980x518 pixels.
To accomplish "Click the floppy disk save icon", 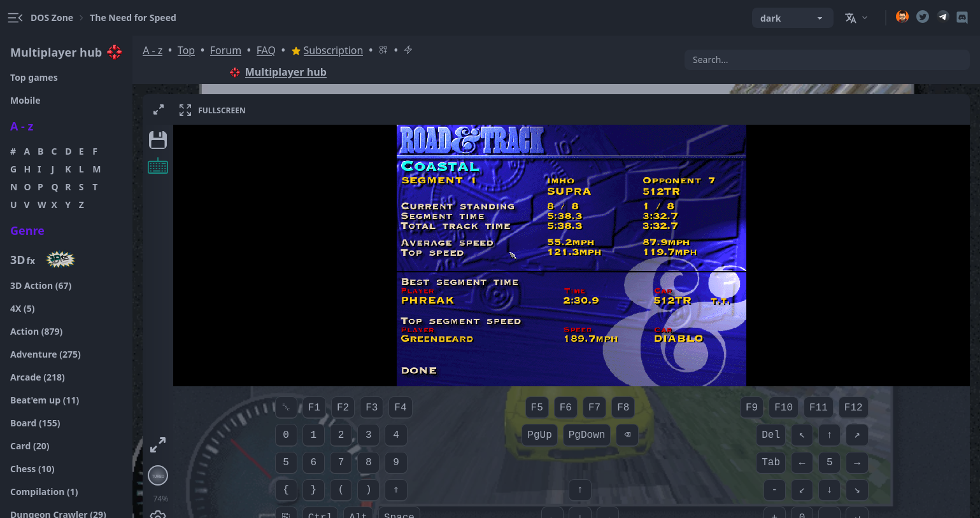I will point(158,140).
